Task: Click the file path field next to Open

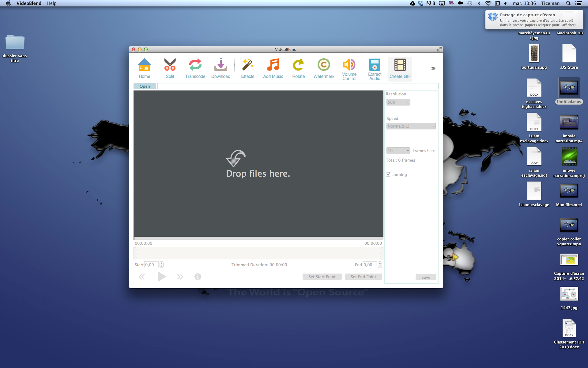Action: click(298, 86)
